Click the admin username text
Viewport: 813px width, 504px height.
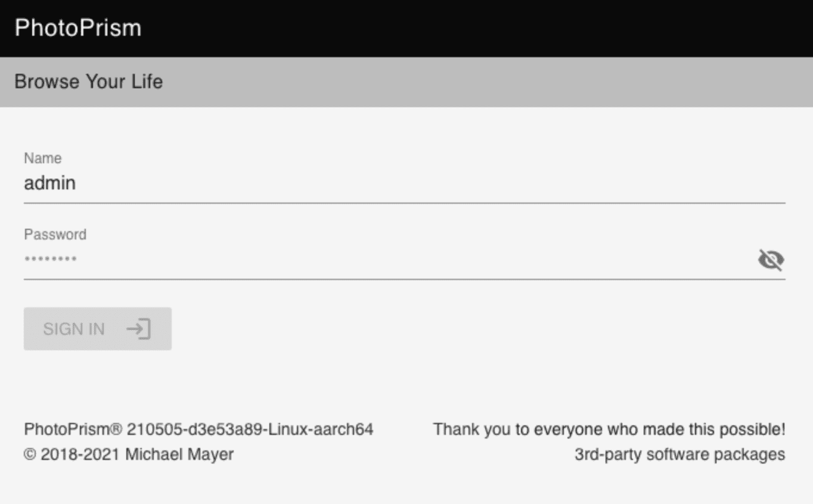point(49,183)
